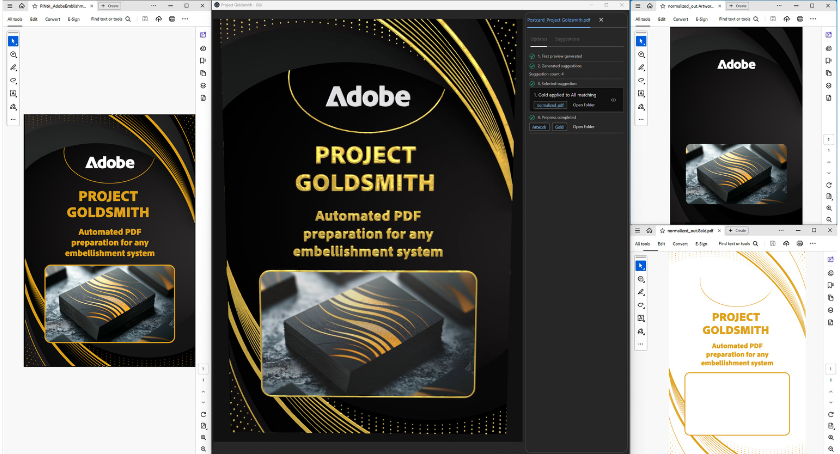The height and width of the screenshot is (454, 840).
Task: Switch to the Suggestions tab in Project Goldsmith
Action: 567,39
